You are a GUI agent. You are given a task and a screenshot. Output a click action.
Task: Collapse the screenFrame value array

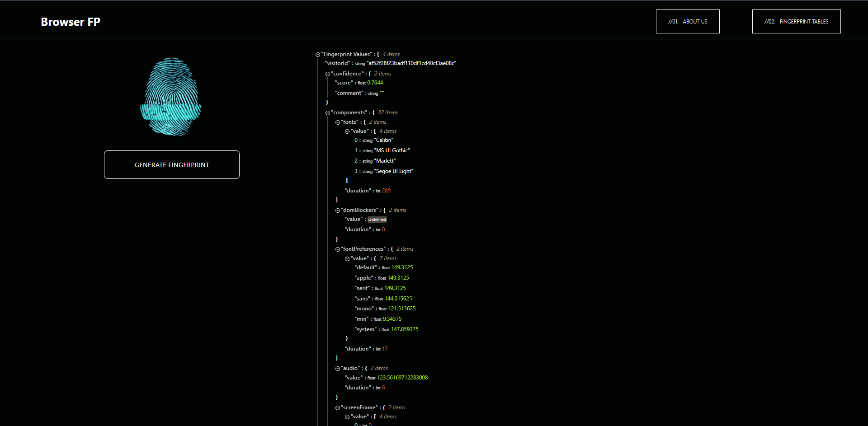tap(348, 417)
